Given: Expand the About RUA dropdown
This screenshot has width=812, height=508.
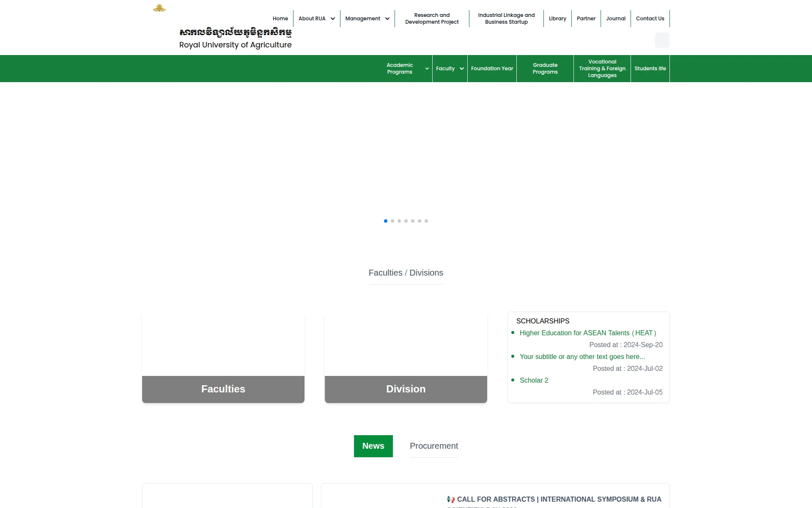Looking at the screenshot, I should pyautogui.click(x=316, y=19).
